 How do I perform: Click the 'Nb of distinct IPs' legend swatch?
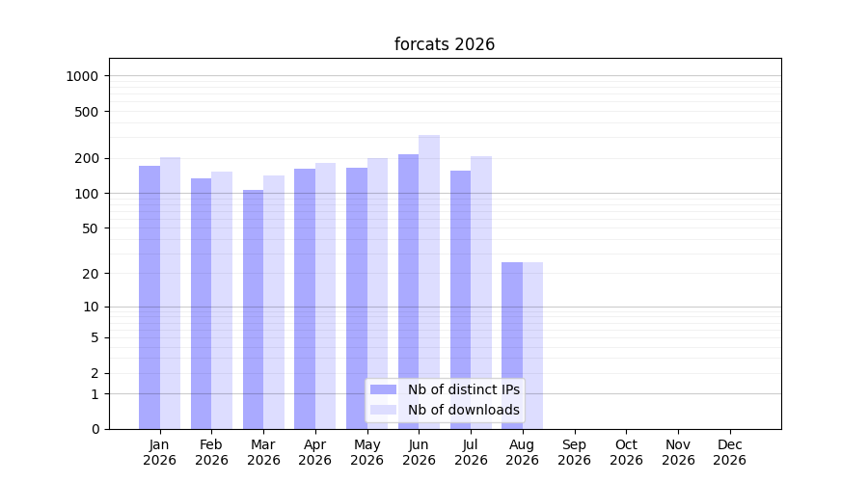[383, 389]
